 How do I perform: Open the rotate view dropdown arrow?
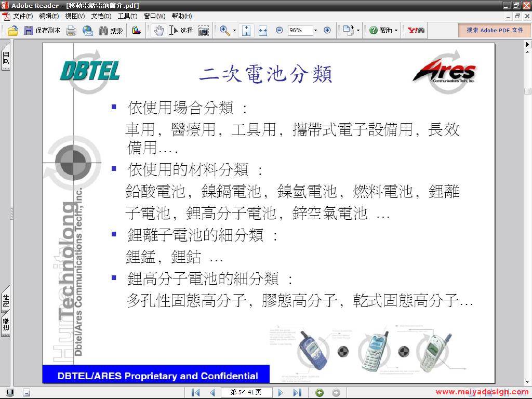(x=358, y=31)
